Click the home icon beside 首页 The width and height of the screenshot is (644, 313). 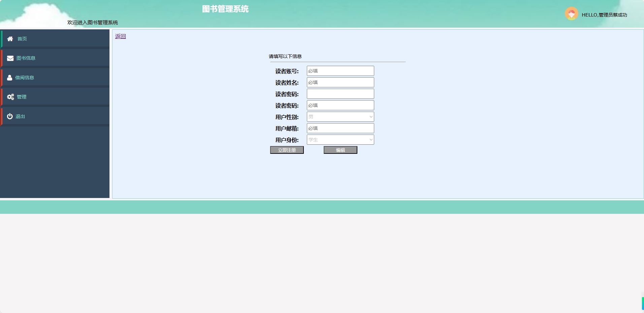point(10,39)
